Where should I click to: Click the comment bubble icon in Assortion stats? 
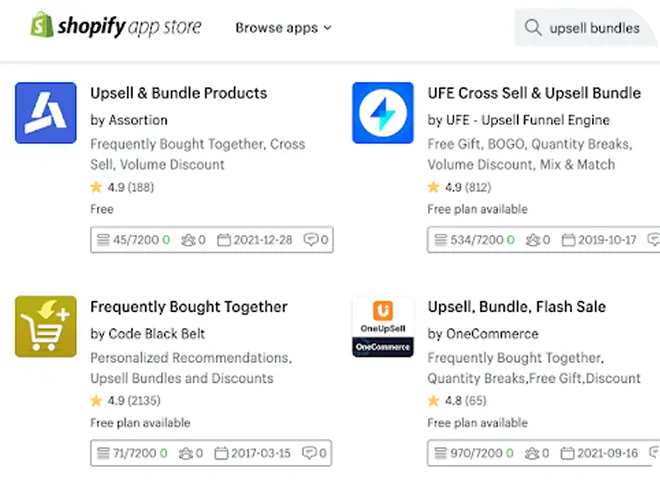tap(311, 240)
